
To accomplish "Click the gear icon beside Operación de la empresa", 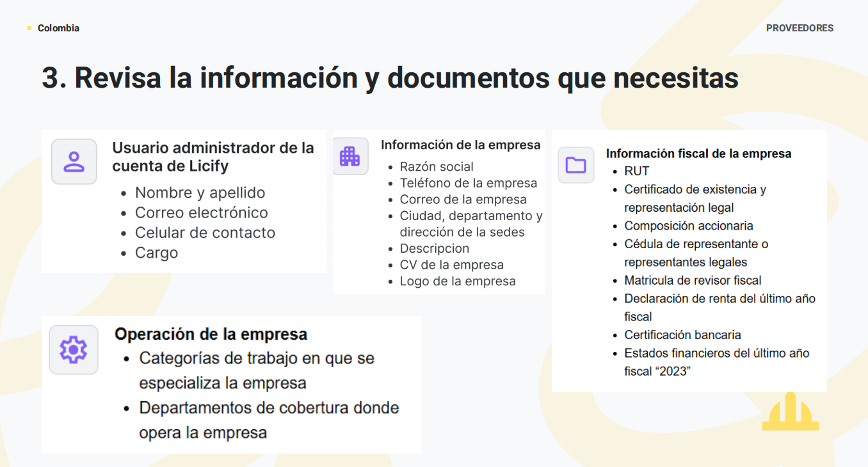I will [74, 350].
